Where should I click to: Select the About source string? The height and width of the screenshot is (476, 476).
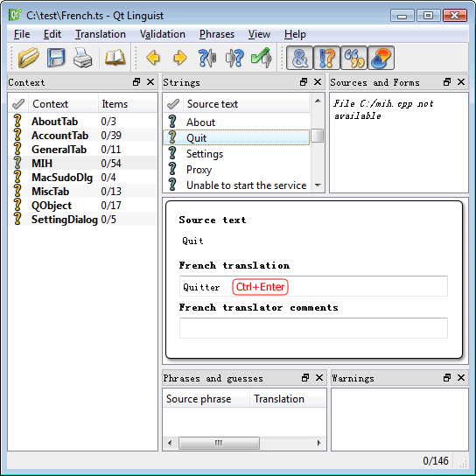236,122
